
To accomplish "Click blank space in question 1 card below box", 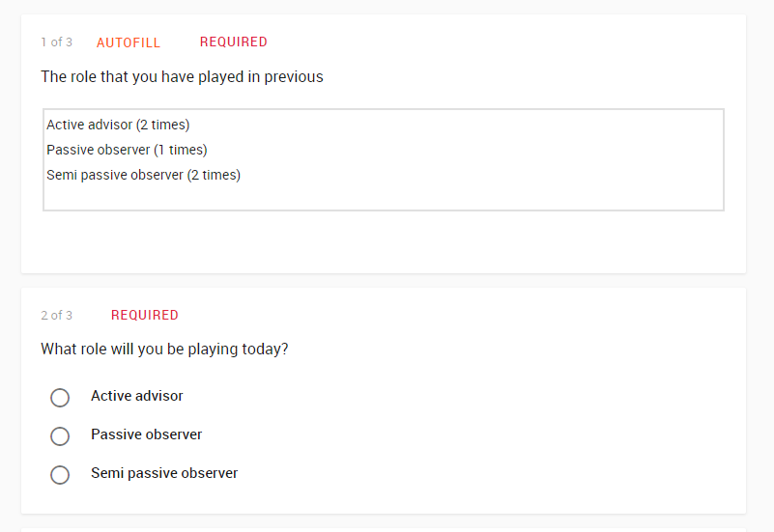I will 384,241.
